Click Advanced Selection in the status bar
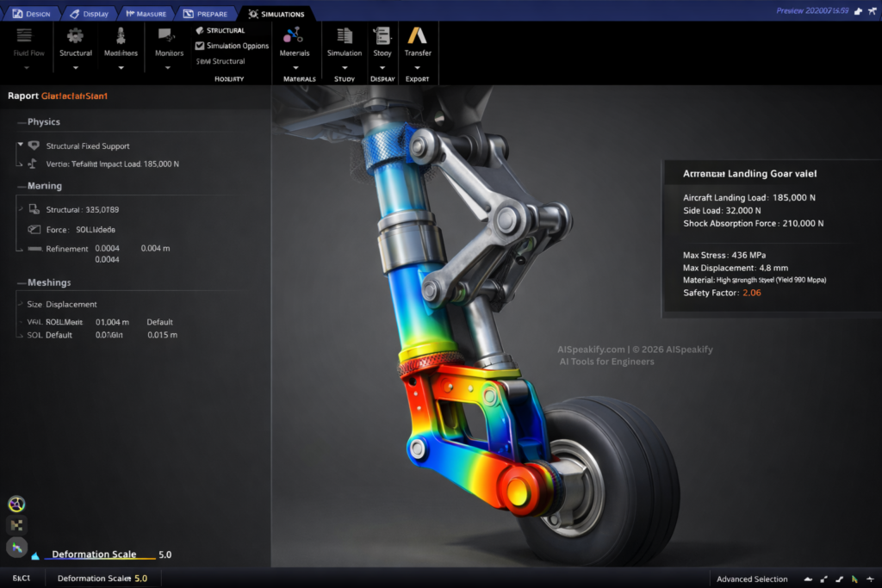The width and height of the screenshot is (882, 588). pos(752,579)
